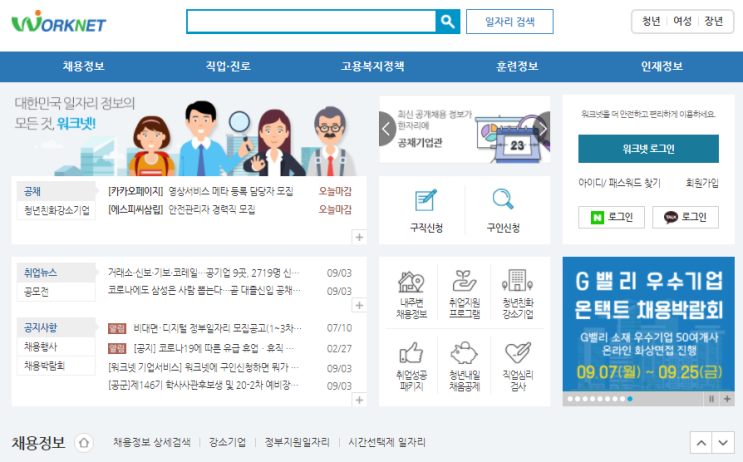Open 직업·진로 main menu

click(228, 66)
